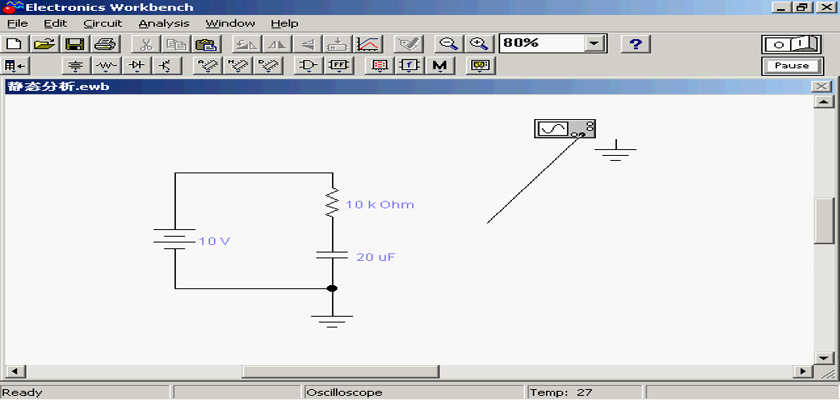Screen dimensions: 840x400
Task: Print the circuit
Action: [x=104, y=43]
